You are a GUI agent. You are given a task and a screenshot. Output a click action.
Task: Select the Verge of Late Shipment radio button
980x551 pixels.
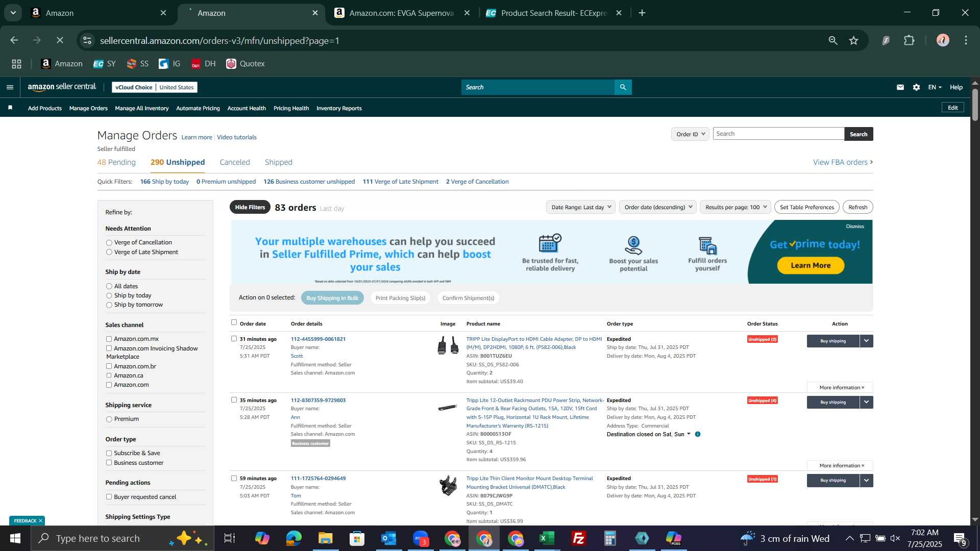(x=109, y=253)
